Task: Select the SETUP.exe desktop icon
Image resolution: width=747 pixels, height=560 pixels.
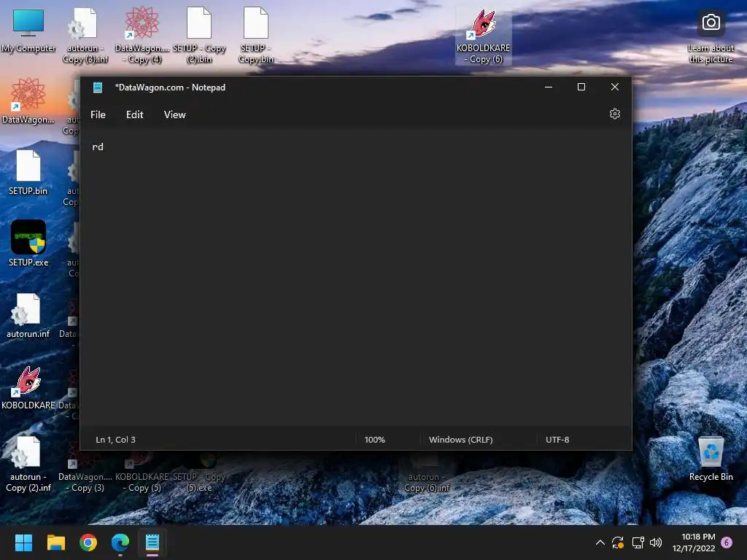Action: coord(28,244)
